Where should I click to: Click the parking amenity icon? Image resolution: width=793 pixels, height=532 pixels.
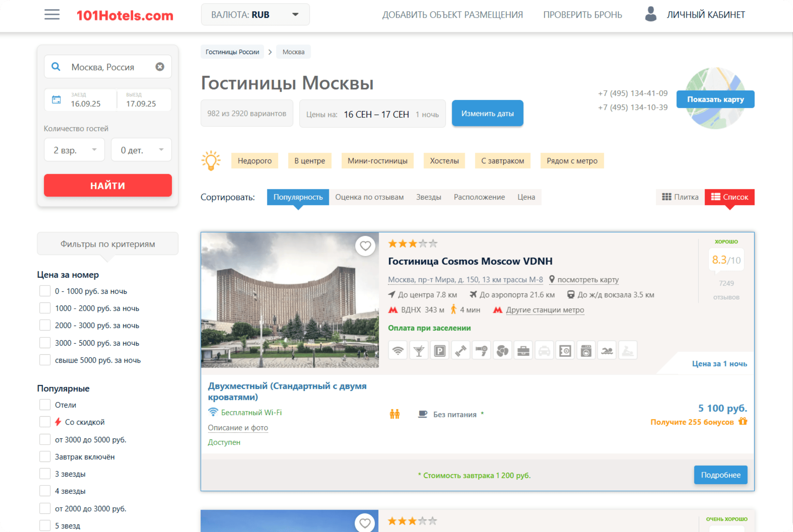[x=440, y=350]
